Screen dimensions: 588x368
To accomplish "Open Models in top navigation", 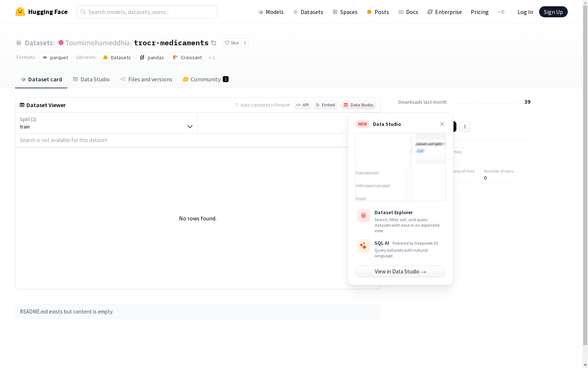I will point(271,12).
